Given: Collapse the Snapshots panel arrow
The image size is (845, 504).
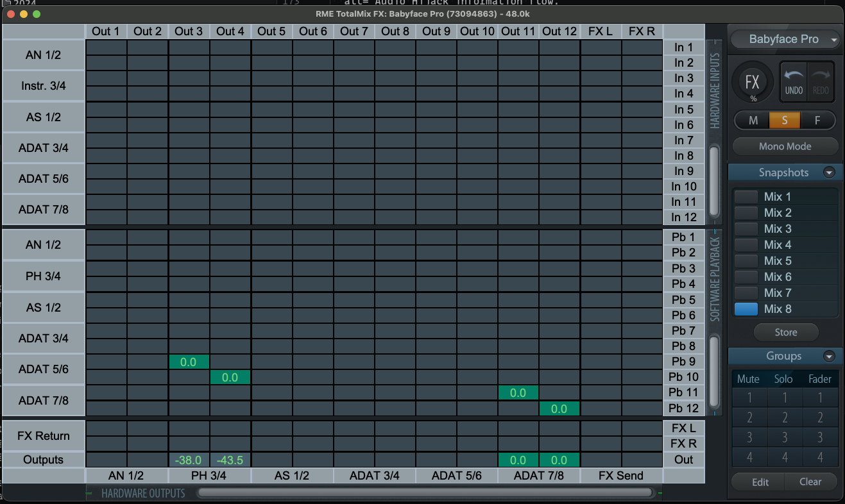Looking at the screenshot, I should coord(829,172).
